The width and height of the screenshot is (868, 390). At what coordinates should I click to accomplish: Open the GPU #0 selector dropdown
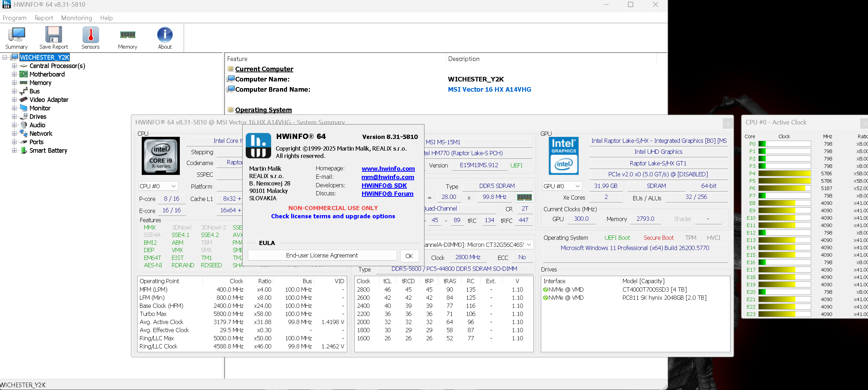[562, 186]
